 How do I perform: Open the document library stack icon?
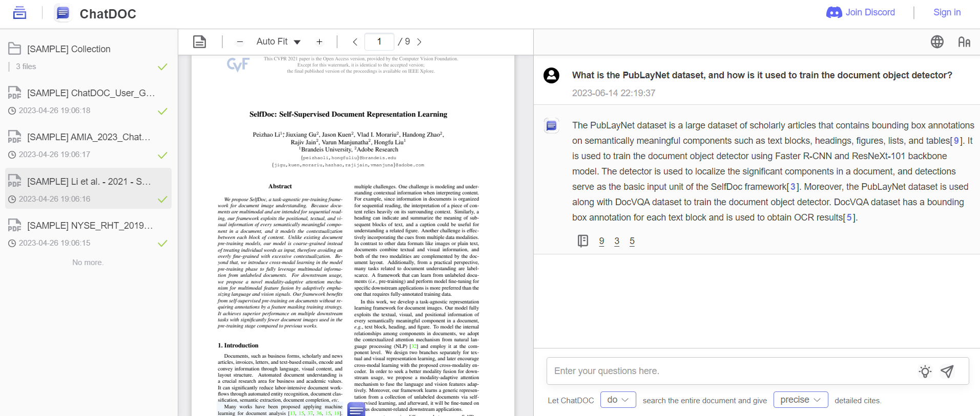pyautogui.click(x=19, y=13)
